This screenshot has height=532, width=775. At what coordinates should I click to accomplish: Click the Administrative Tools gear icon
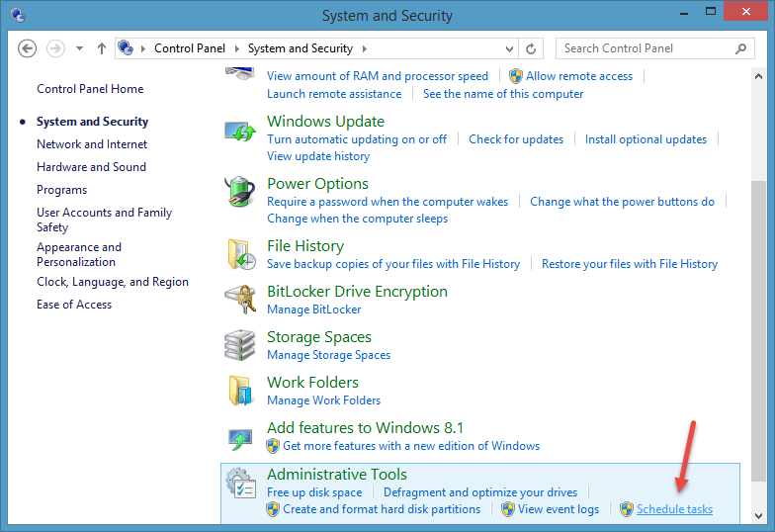point(241,483)
